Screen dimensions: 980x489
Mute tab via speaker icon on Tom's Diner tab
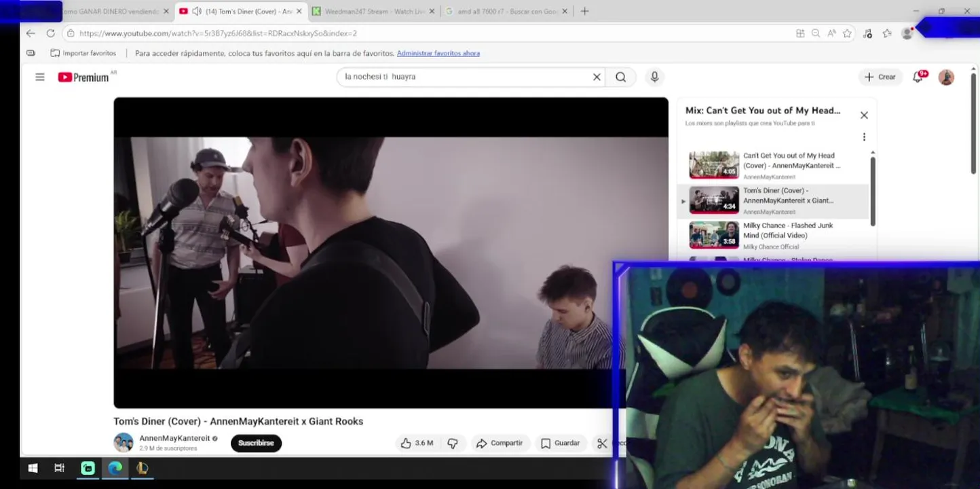197,12
